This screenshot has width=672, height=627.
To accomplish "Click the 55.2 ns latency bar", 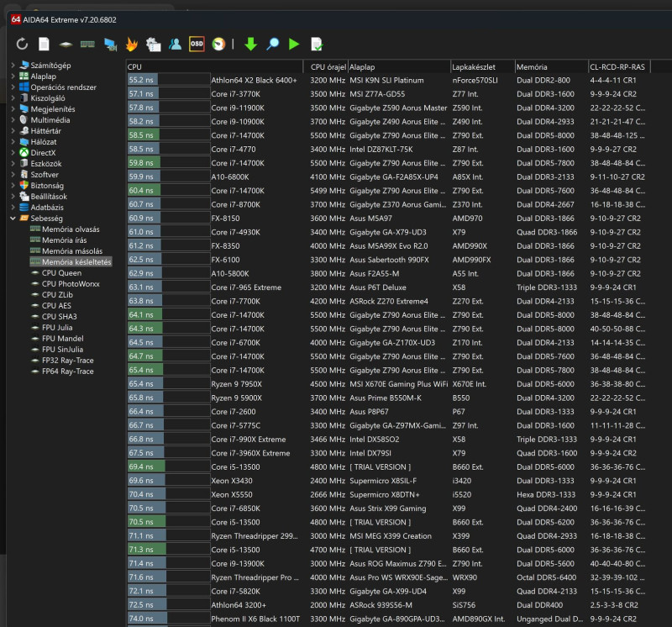I will pos(169,80).
